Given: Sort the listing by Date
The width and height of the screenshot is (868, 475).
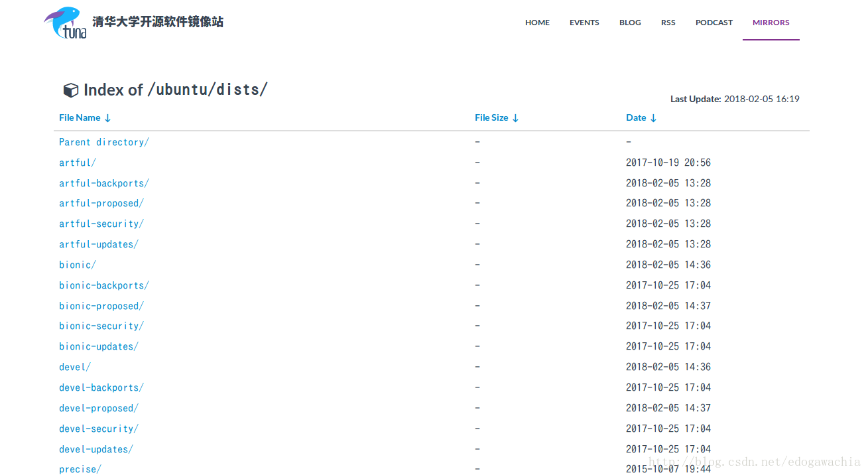Looking at the screenshot, I should tap(641, 117).
